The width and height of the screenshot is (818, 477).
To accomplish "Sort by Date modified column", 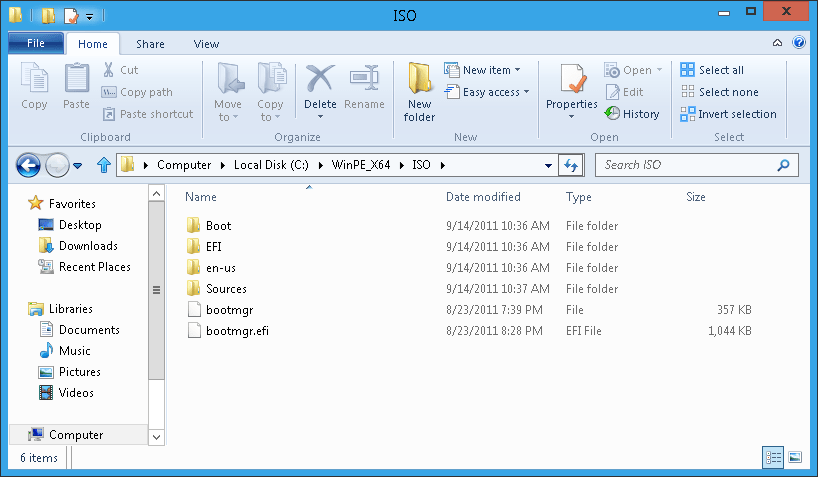I will coord(483,197).
